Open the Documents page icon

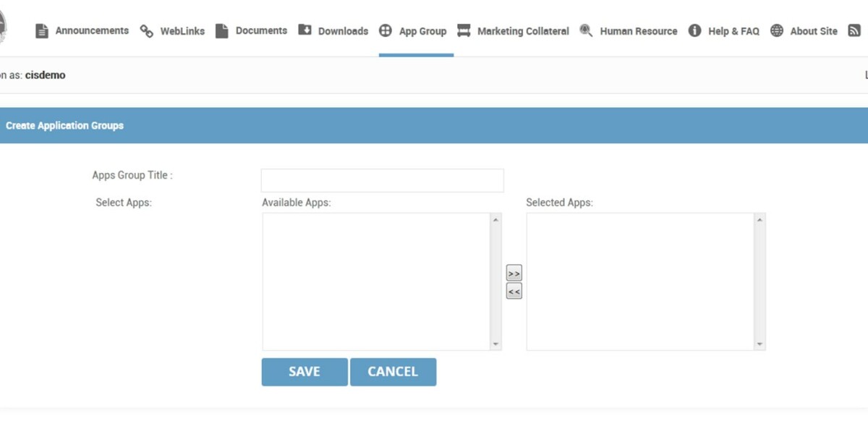click(221, 30)
